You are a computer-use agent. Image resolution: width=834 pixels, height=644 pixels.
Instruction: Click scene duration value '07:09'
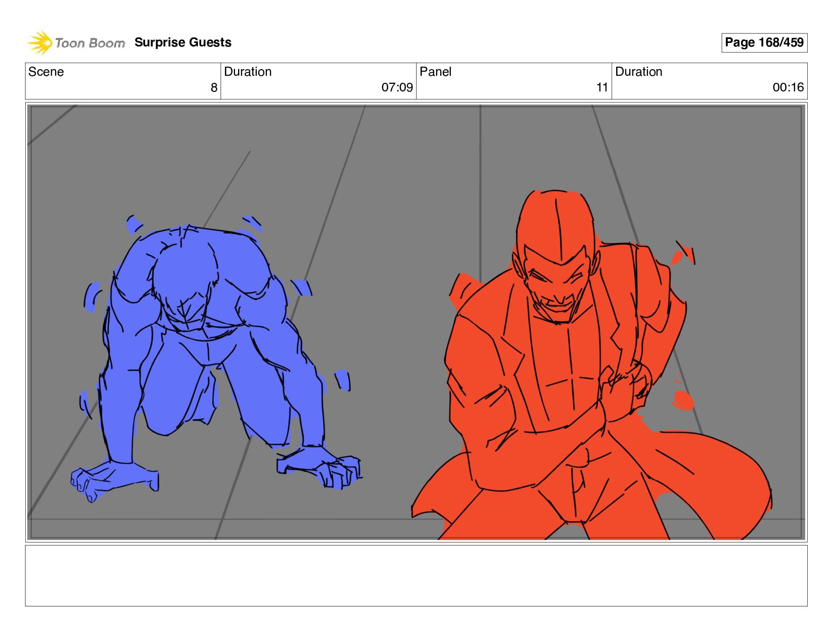397,88
